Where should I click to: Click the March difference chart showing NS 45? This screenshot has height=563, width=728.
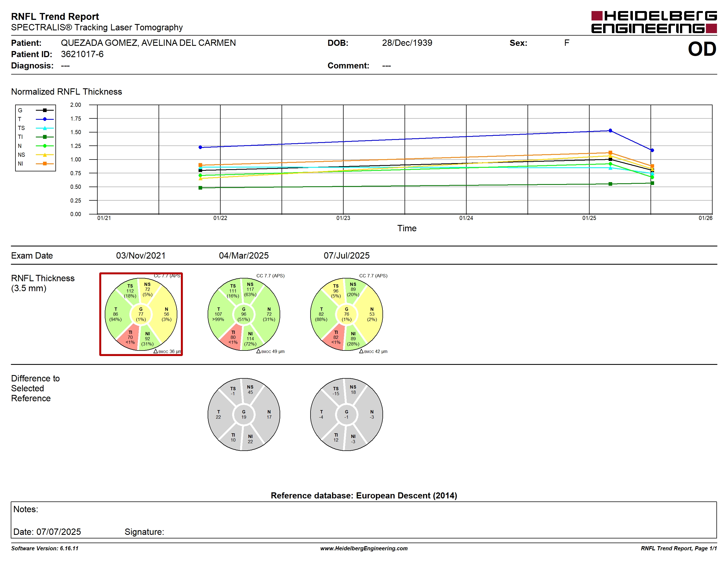tap(244, 415)
